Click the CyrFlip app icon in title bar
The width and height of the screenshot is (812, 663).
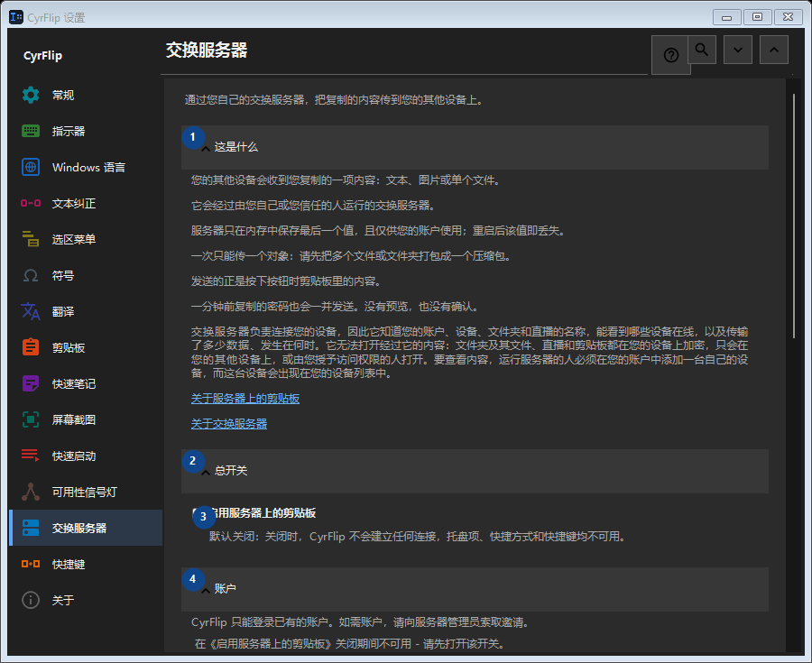16,17
